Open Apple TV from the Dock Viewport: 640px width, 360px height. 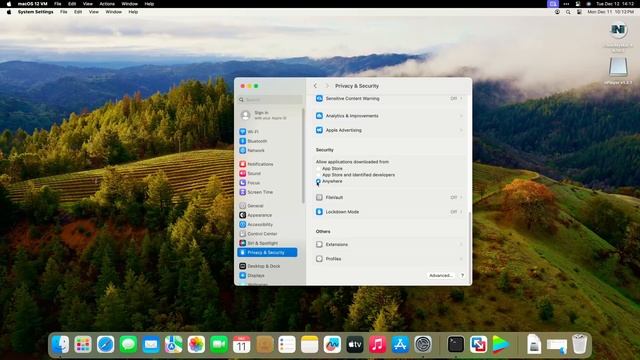355,344
